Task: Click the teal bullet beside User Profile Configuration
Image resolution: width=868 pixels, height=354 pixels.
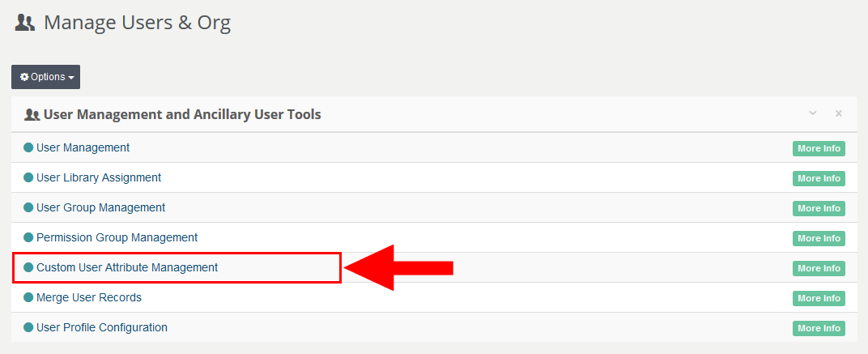Action: pyautogui.click(x=29, y=327)
